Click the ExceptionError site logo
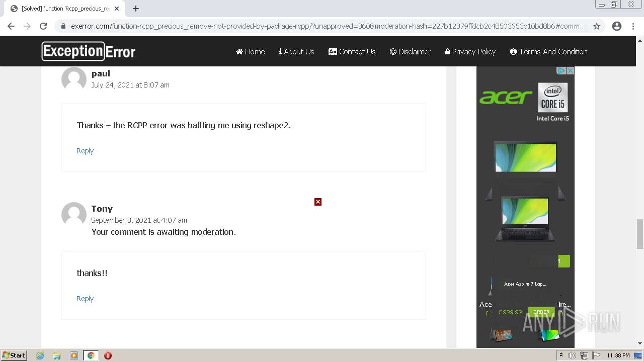The image size is (644, 362). click(89, 51)
